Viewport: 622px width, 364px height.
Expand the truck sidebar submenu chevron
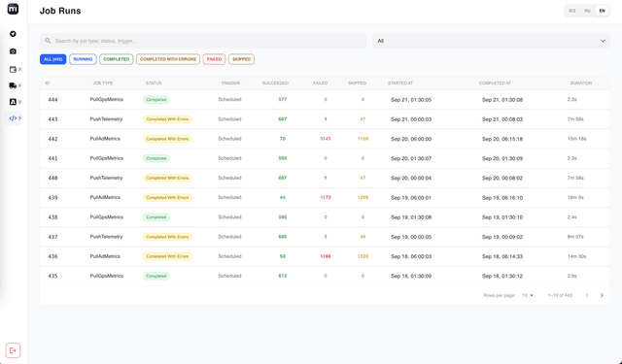(19, 85)
